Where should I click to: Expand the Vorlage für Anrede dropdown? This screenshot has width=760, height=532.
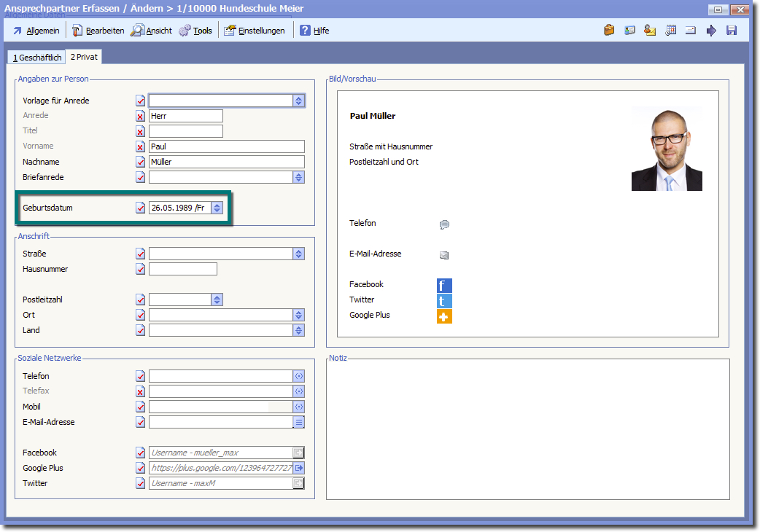tap(298, 101)
